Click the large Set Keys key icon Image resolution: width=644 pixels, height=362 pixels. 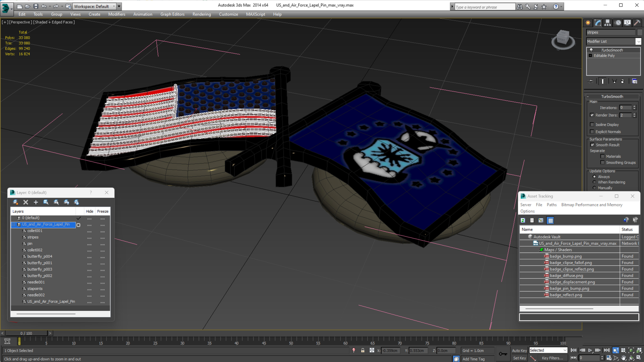[x=503, y=354]
